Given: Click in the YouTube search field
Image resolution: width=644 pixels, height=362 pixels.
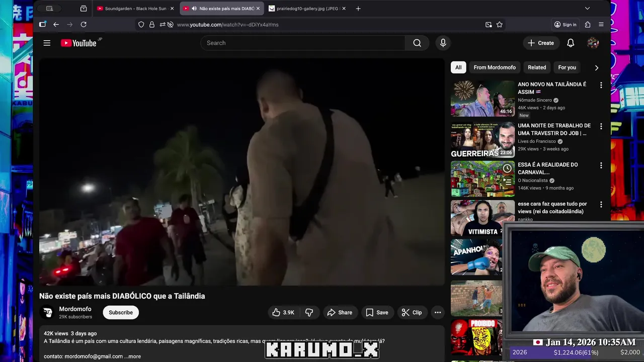Looking at the screenshot, I should (302, 43).
